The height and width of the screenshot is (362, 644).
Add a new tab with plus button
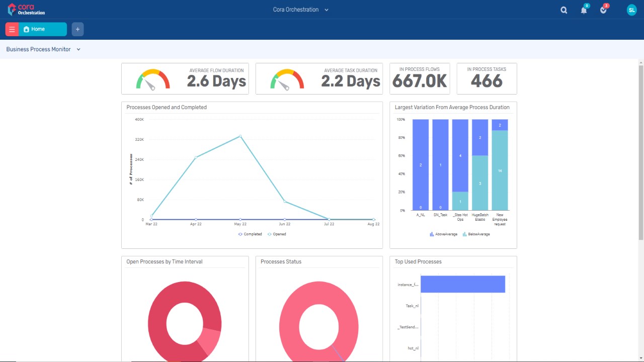[x=77, y=29]
